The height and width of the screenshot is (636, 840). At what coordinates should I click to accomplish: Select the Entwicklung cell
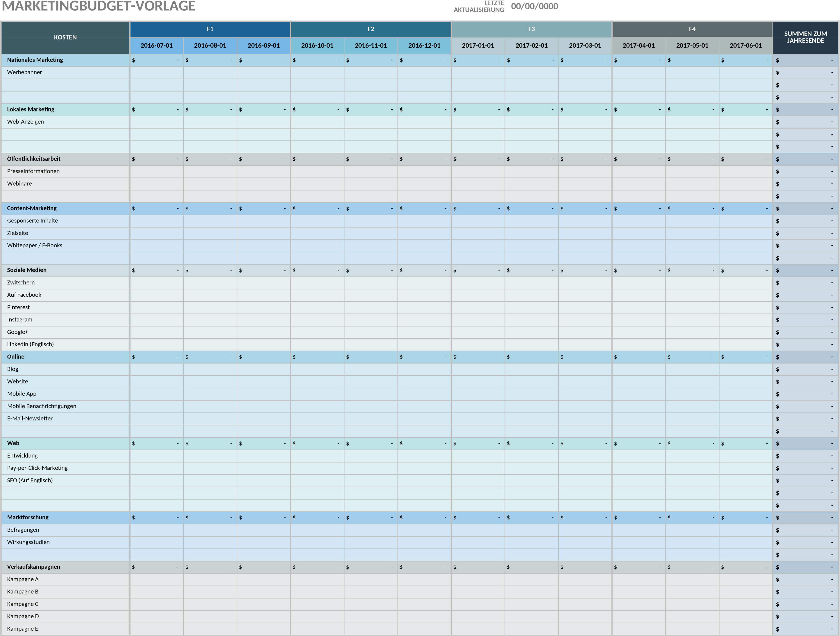point(65,456)
